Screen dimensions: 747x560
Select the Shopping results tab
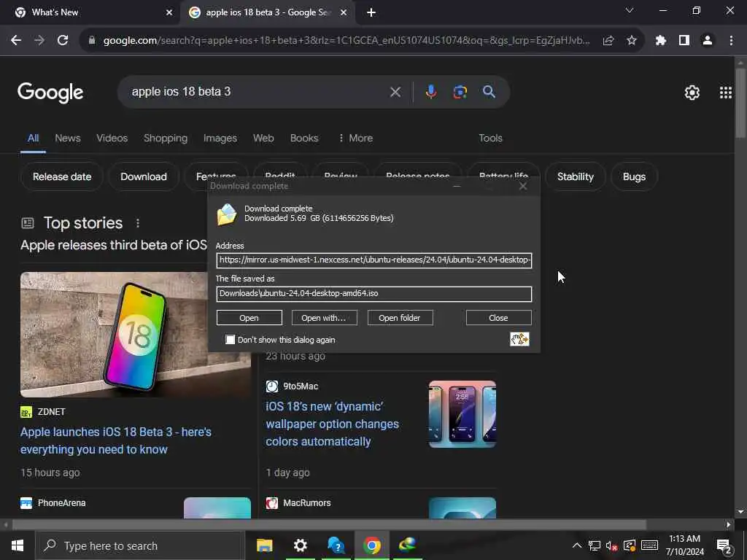coord(166,138)
